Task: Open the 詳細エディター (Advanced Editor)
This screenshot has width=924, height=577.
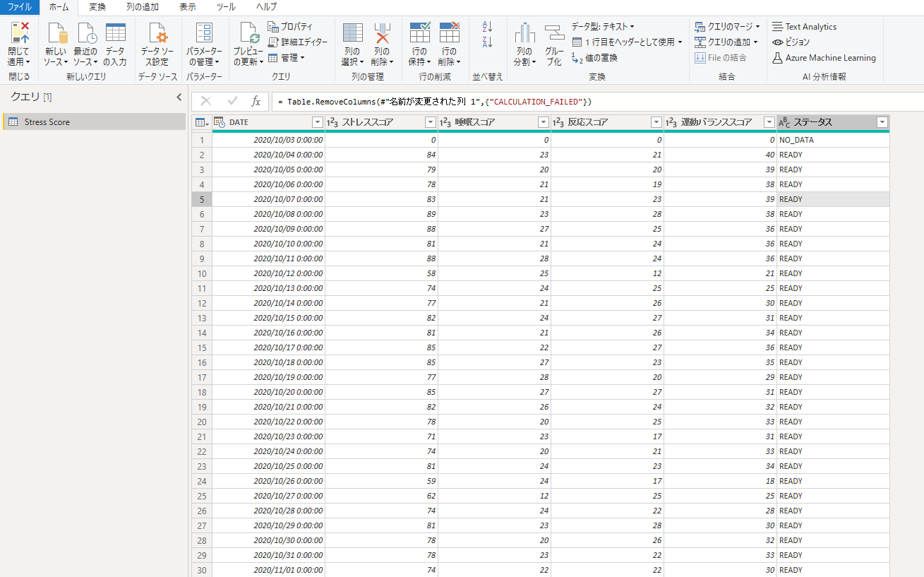Action: pyautogui.click(x=298, y=42)
